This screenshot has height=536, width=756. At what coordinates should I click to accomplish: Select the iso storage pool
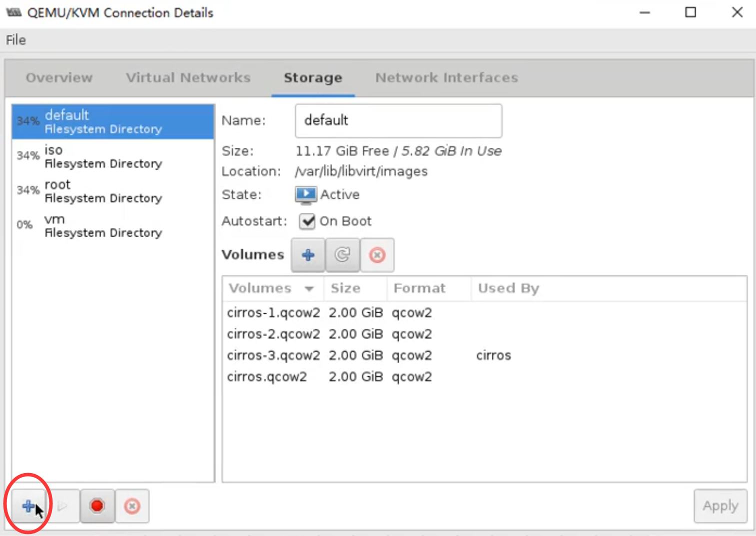click(103, 156)
